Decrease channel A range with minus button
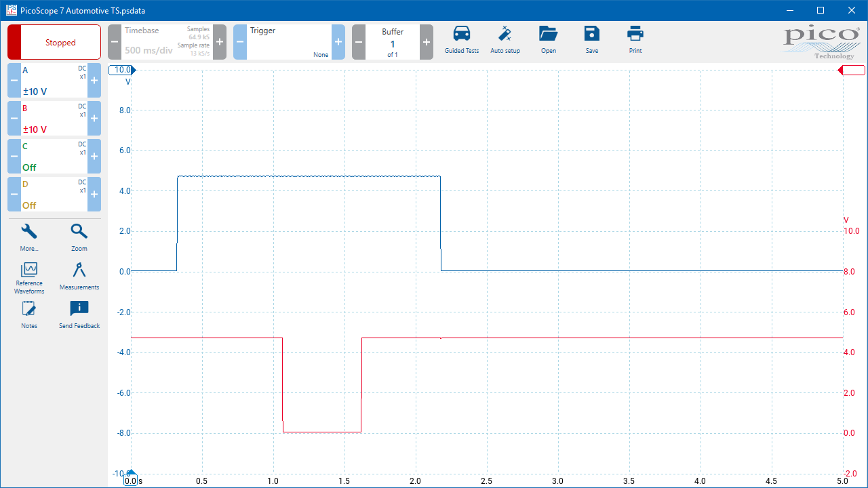 (14, 81)
